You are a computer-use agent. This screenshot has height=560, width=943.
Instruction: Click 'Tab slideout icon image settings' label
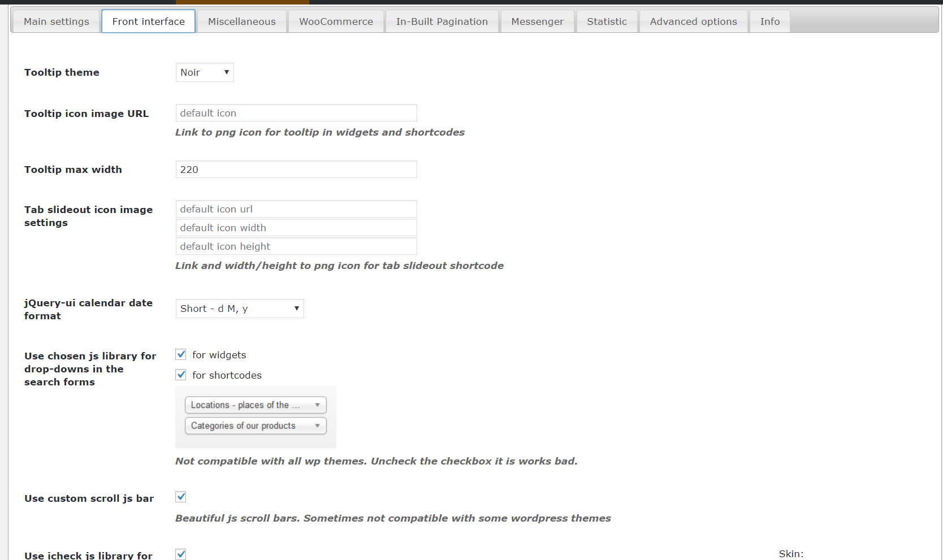pyautogui.click(x=88, y=216)
